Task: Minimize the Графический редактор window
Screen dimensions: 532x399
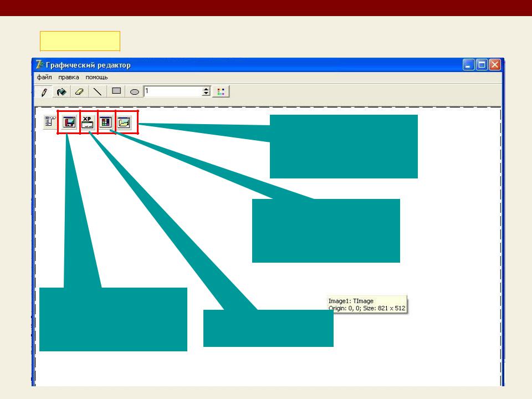Action: [468, 65]
